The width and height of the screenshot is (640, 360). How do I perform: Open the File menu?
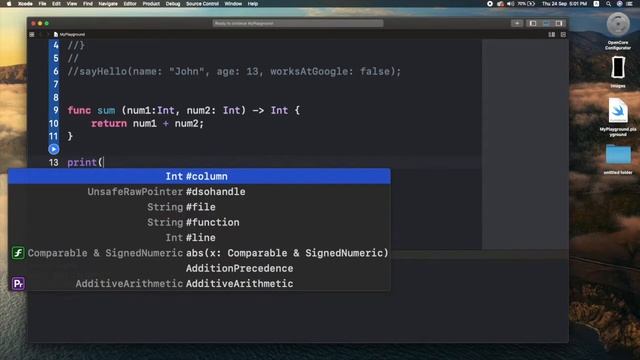click(42, 4)
